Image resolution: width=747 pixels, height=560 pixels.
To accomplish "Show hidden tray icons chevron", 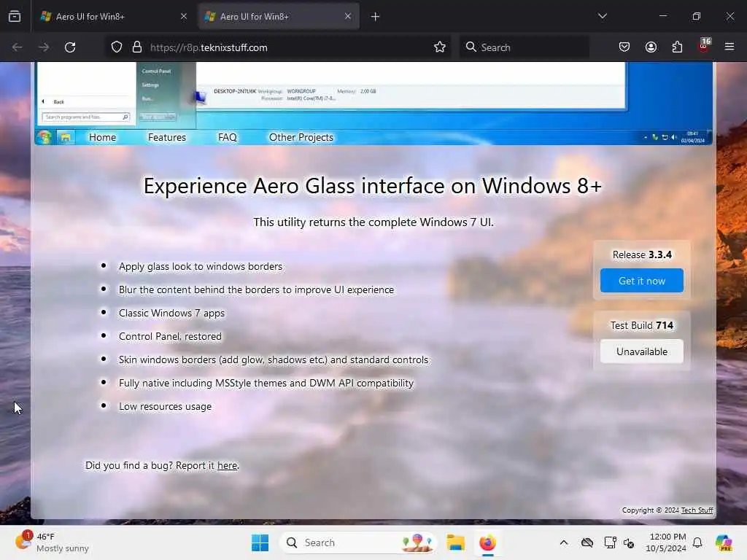I will 564,542.
